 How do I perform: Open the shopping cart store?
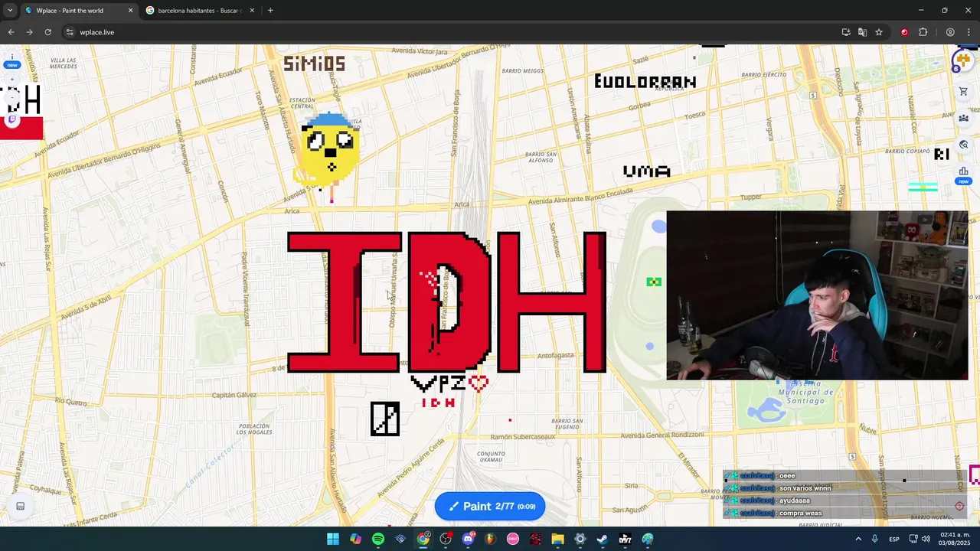point(963,91)
